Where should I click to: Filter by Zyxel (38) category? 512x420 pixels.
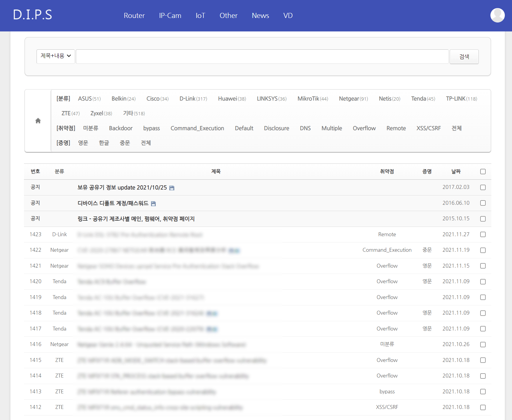pyautogui.click(x=101, y=113)
